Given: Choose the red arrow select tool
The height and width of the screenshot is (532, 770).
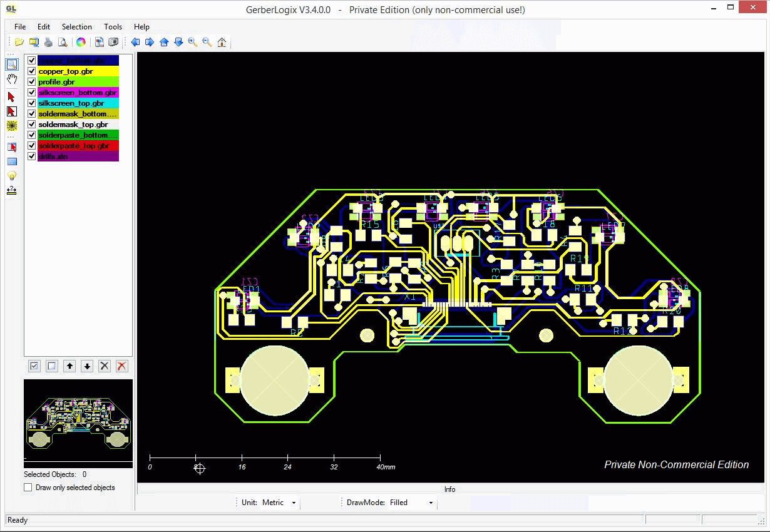Looking at the screenshot, I should [x=12, y=97].
